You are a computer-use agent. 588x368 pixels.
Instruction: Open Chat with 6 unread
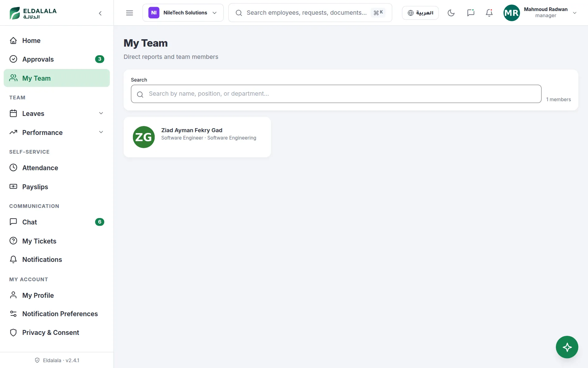[57, 222]
